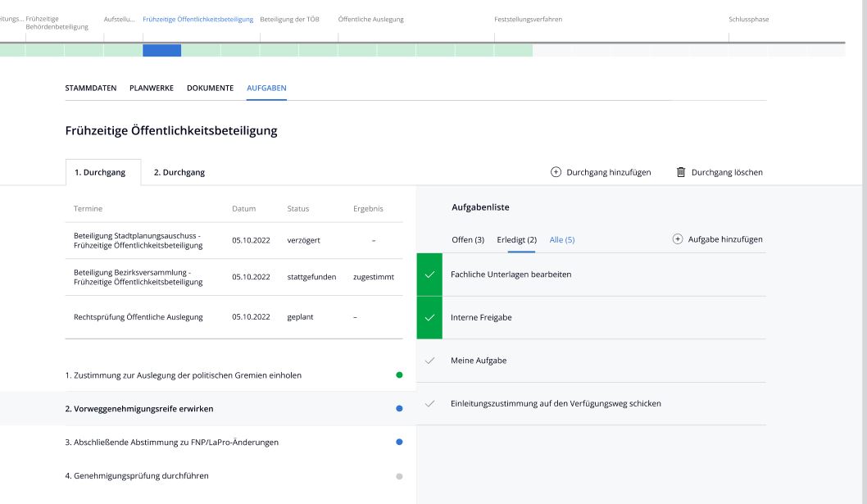Expand step 3 Abschließende Abstimmung zu FNP/LaPro-Änderungen

[172, 443]
